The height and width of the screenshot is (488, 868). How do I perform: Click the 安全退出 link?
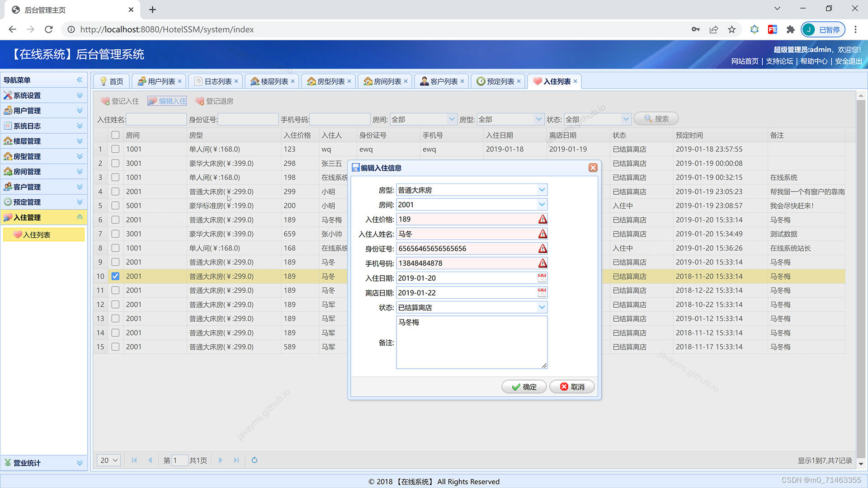pos(848,61)
